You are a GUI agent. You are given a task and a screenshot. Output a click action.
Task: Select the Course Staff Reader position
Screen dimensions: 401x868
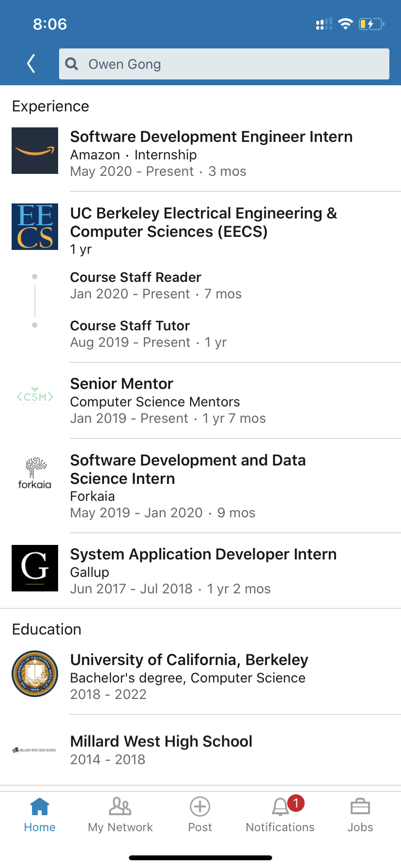pos(136,278)
